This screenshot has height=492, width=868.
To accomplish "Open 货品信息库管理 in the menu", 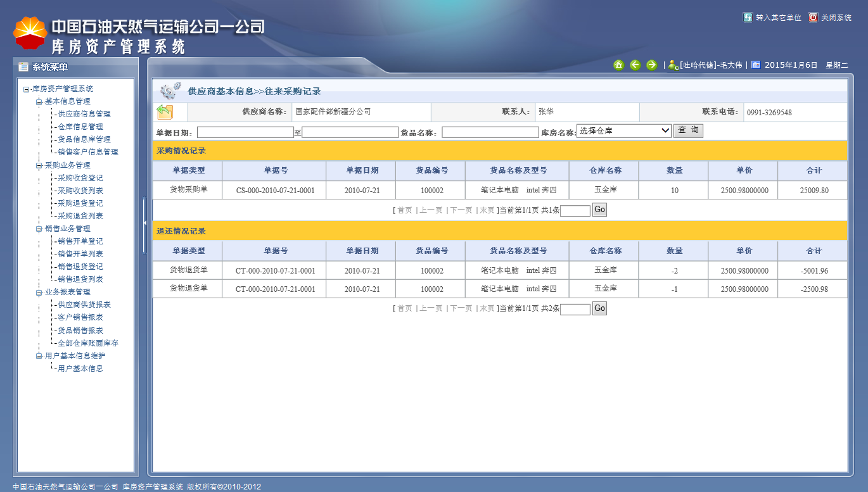I will (84, 139).
